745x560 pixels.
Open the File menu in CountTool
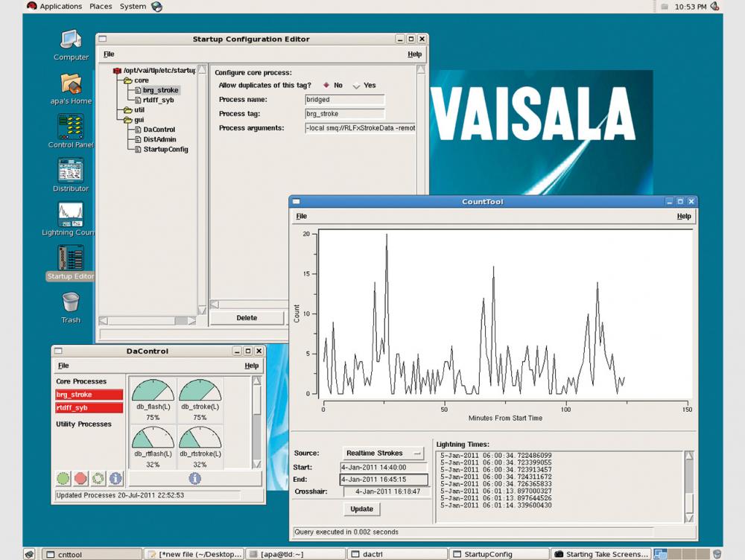(x=301, y=216)
